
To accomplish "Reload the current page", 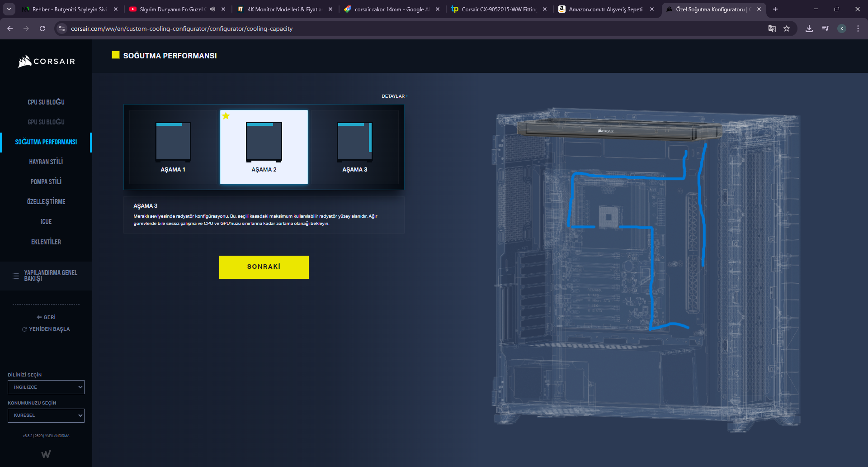I will pos(42,29).
